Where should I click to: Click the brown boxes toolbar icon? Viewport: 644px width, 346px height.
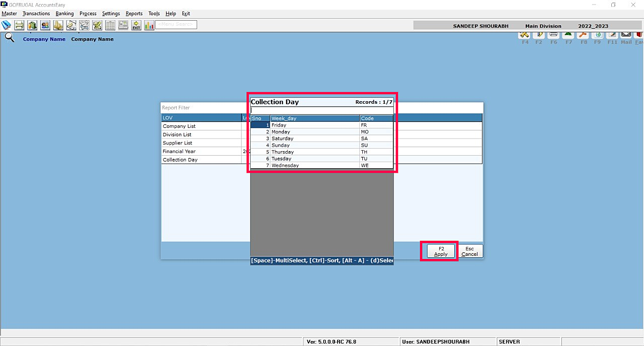click(x=58, y=25)
